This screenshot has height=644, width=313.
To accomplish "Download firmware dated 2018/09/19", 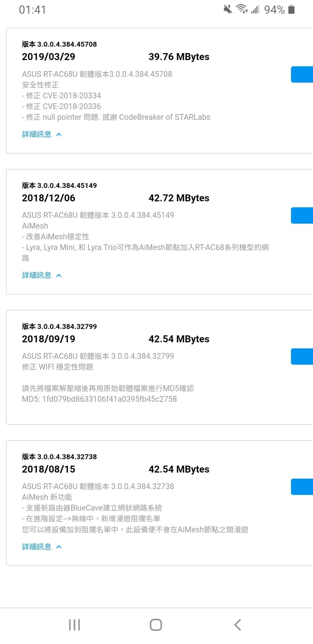I will 302,356.
